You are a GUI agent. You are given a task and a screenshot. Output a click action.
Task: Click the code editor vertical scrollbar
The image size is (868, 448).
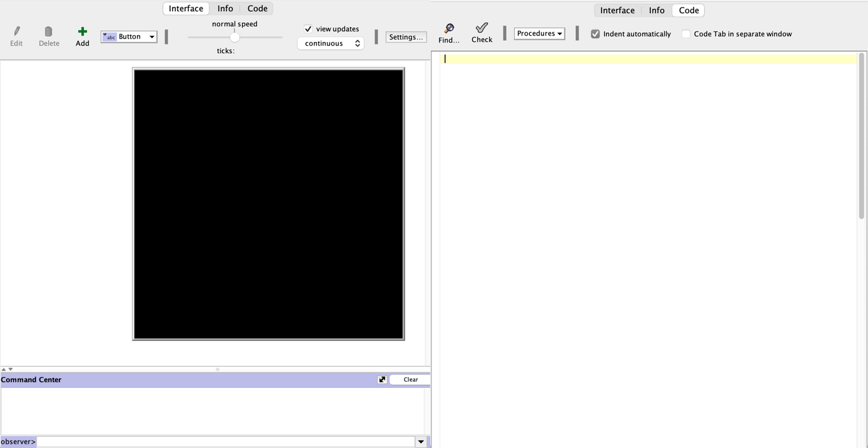pyautogui.click(x=861, y=136)
